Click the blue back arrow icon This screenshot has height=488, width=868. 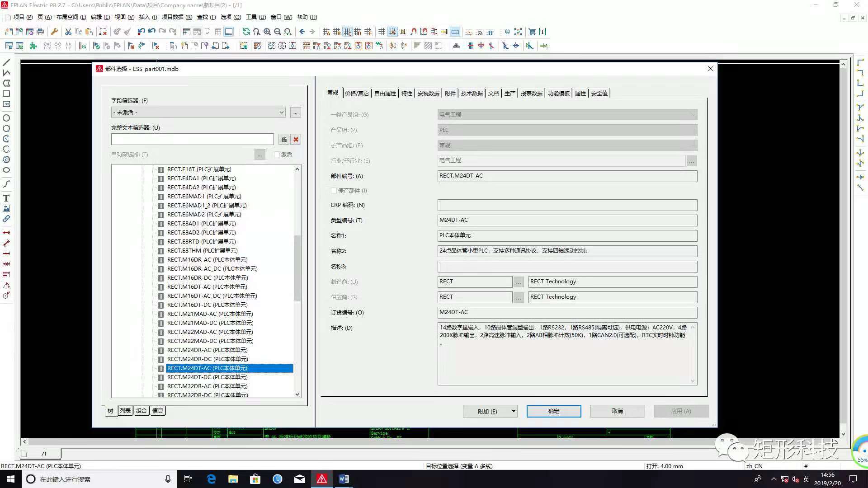coord(302,32)
